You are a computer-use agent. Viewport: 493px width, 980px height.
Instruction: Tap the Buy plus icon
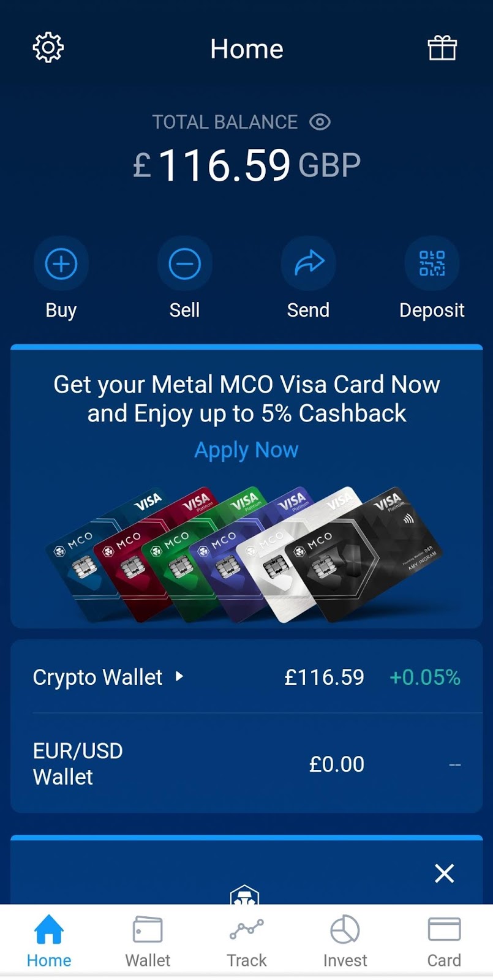[x=61, y=264]
